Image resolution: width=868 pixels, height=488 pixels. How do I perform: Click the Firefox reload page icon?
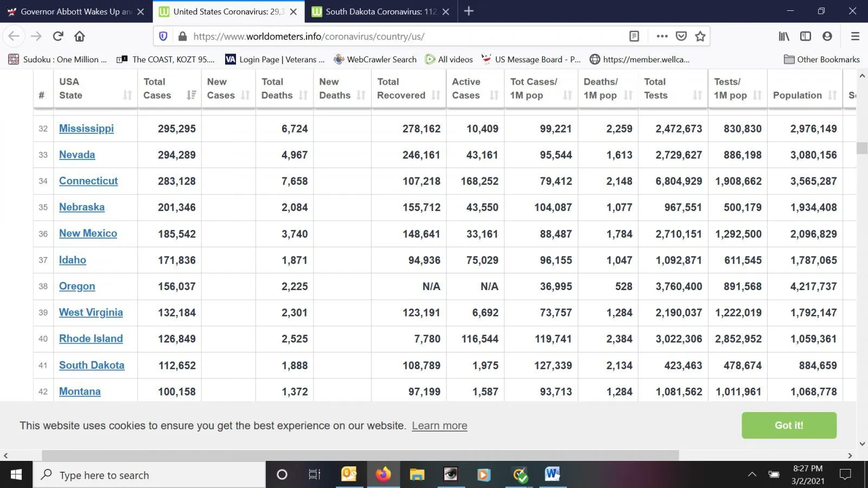pos(58,36)
